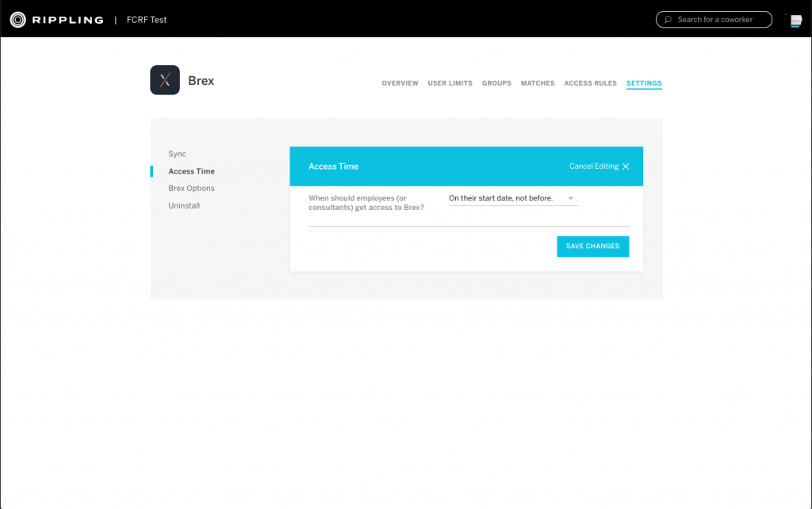This screenshot has width=812, height=509.
Task: Open the Groups tab
Action: point(496,83)
